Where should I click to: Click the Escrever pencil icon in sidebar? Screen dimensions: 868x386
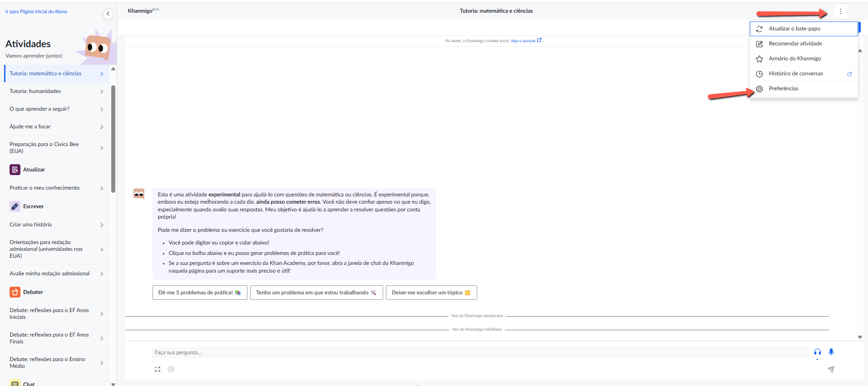tap(15, 206)
